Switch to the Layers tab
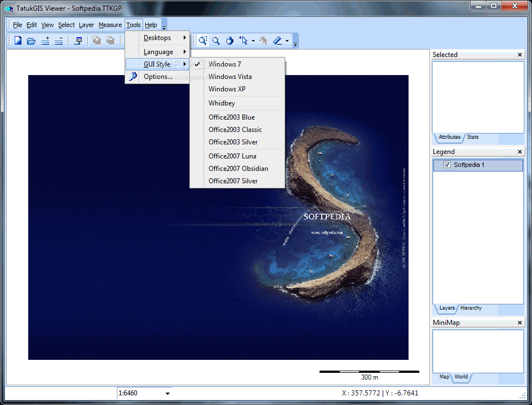This screenshot has width=532, height=405. (x=447, y=308)
